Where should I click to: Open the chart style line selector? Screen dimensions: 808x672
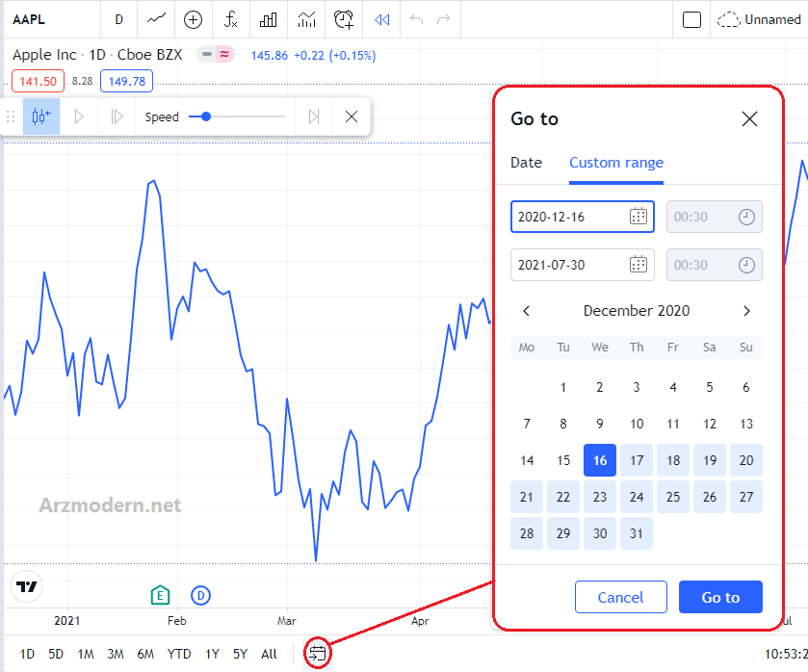(156, 19)
